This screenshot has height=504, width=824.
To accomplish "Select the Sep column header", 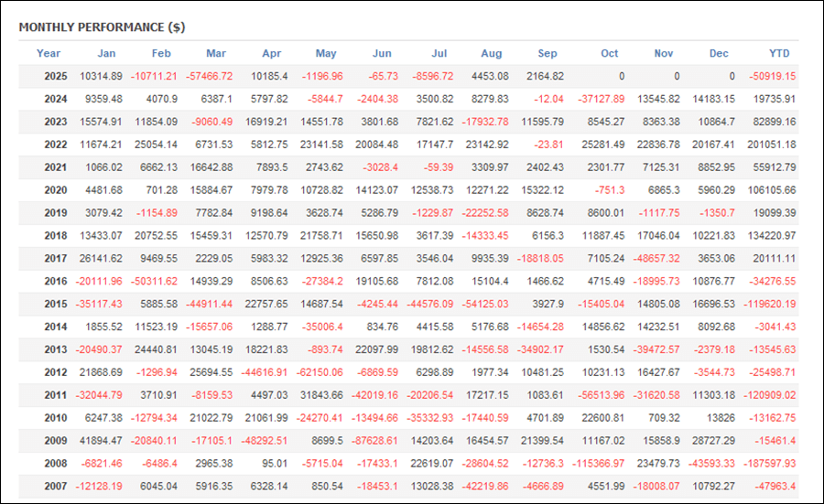I will [548, 53].
